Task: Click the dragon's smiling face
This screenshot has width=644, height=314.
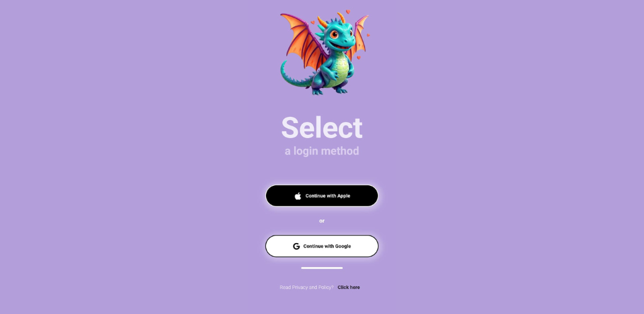Action: tap(340, 38)
